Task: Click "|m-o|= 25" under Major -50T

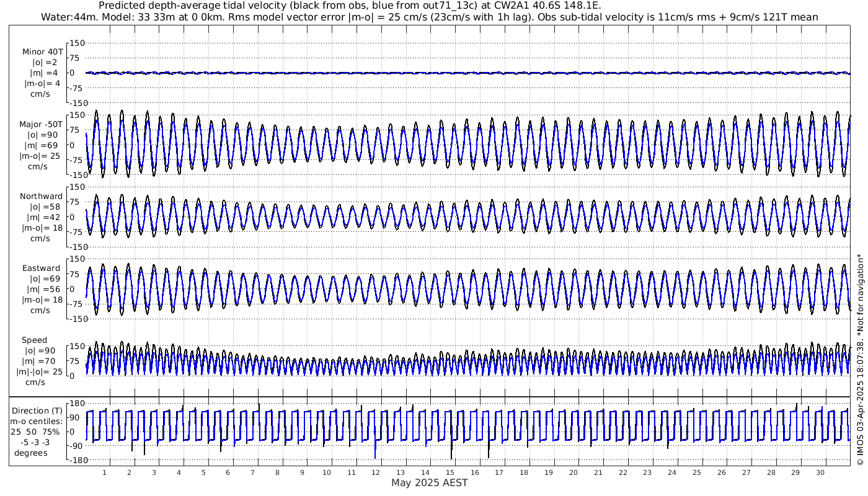Action: [x=41, y=156]
